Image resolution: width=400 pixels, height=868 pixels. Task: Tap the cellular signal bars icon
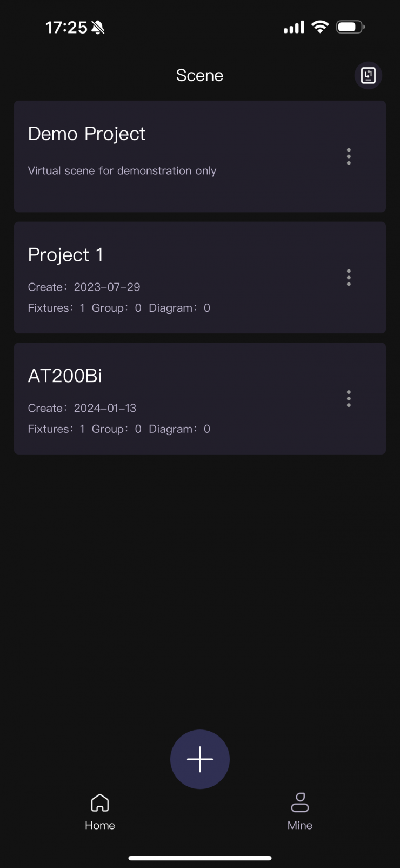294,27
